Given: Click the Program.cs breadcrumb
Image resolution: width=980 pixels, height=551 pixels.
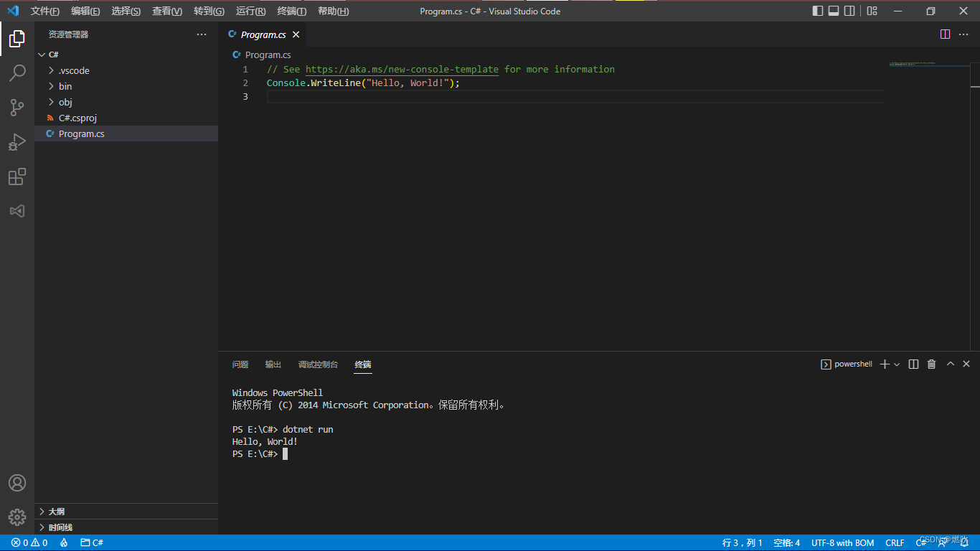Looking at the screenshot, I should click(x=262, y=55).
